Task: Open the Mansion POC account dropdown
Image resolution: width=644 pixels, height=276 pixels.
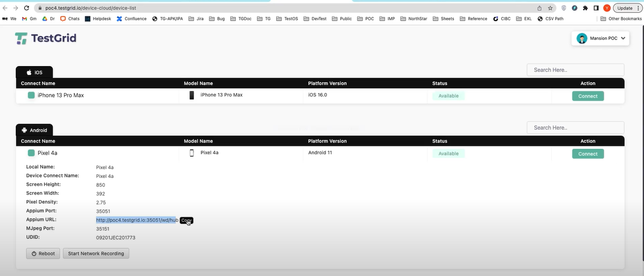Action: 600,38
